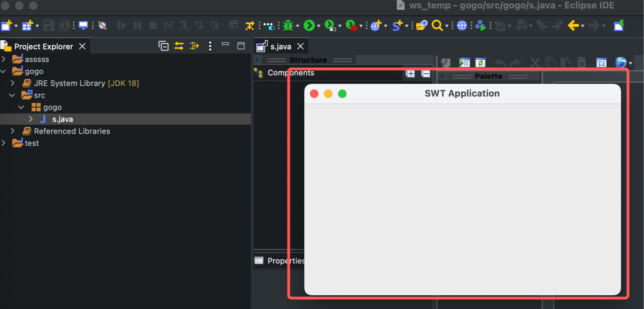Click the yellow Search magnifier icon
644x309 pixels.
(437, 25)
